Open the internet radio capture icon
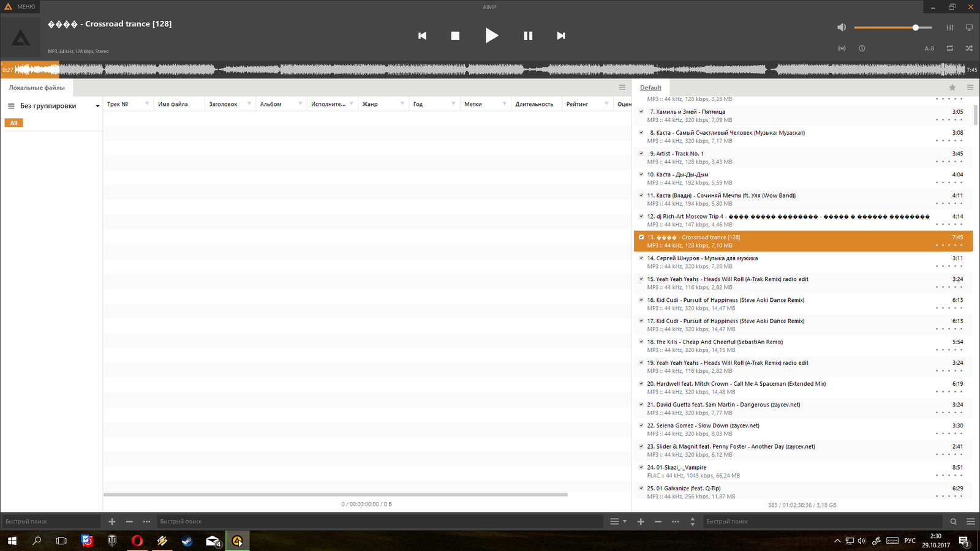Image resolution: width=980 pixels, height=551 pixels. [x=842, y=48]
